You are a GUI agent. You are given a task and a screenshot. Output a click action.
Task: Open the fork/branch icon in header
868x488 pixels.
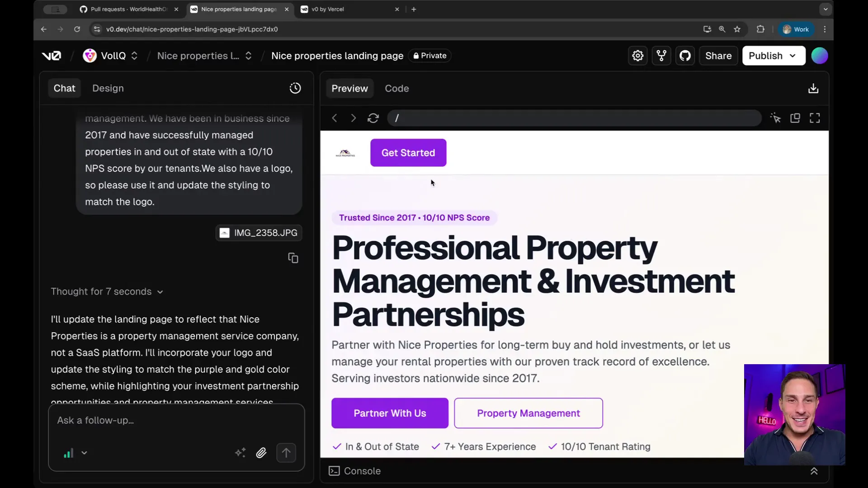(x=661, y=56)
